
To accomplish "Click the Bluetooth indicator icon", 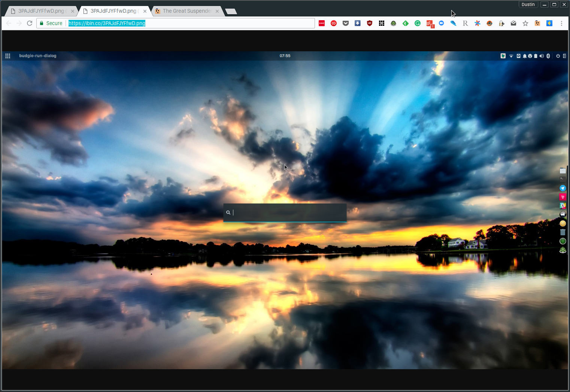I will coord(548,56).
